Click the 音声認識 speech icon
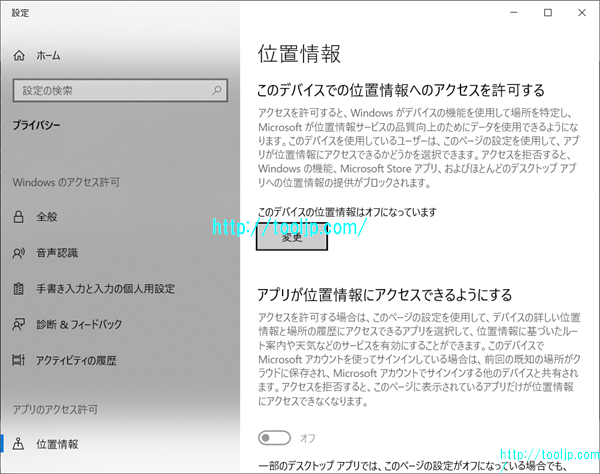The image size is (600, 474). coord(18,253)
